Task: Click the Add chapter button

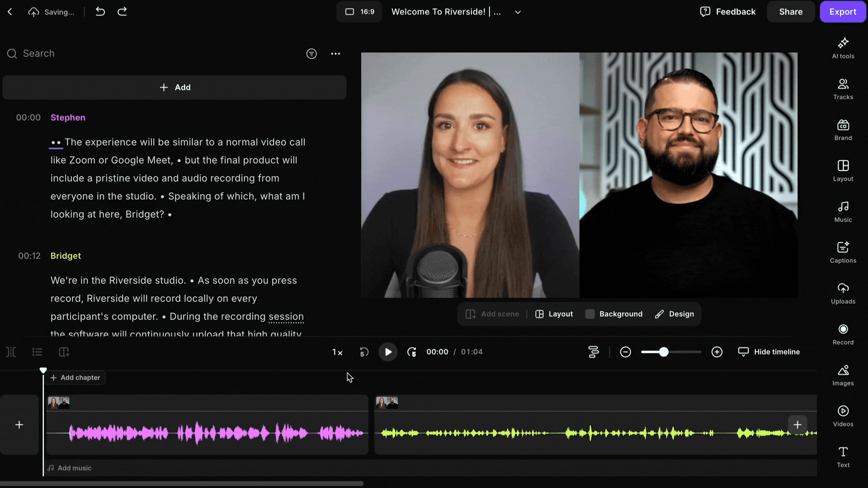Action: [x=75, y=378]
